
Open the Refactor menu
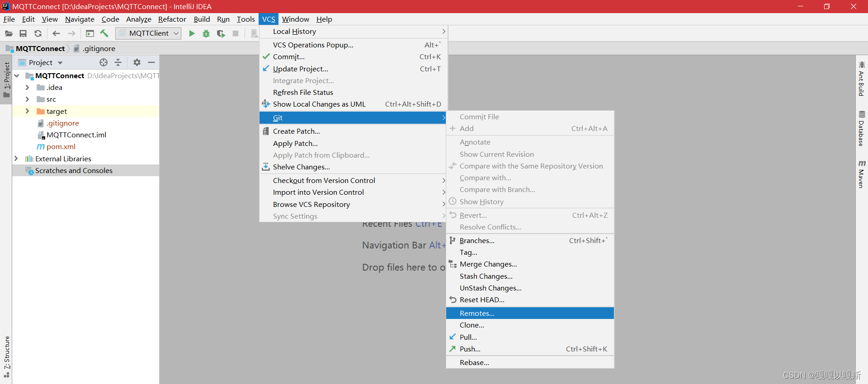pyautogui.click(x=172, y=19)
